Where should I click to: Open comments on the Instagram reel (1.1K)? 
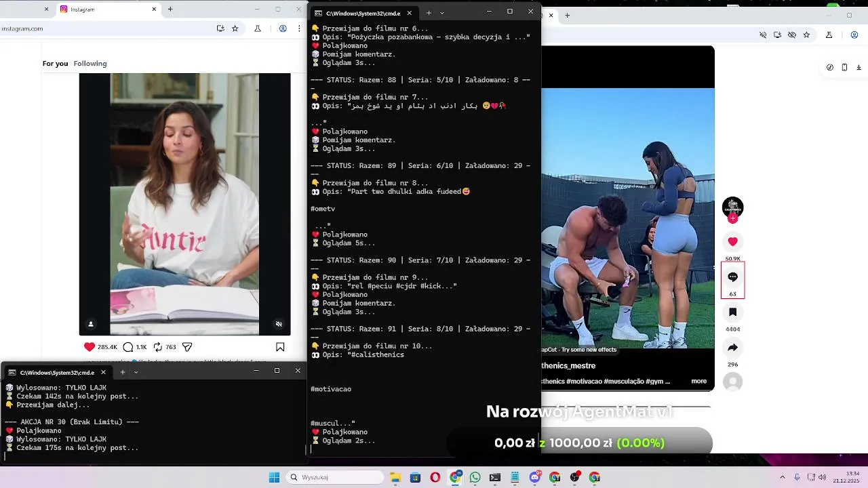click(127, 347)
